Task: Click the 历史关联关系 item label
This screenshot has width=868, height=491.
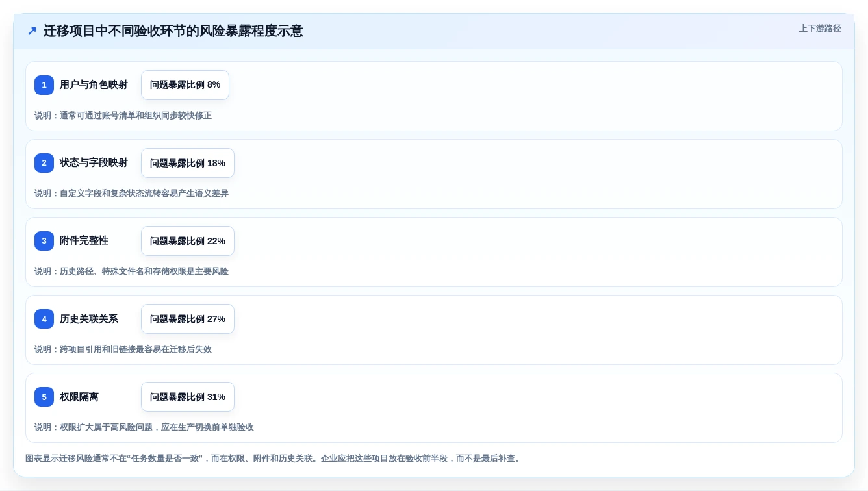Action: click(89, 319)
